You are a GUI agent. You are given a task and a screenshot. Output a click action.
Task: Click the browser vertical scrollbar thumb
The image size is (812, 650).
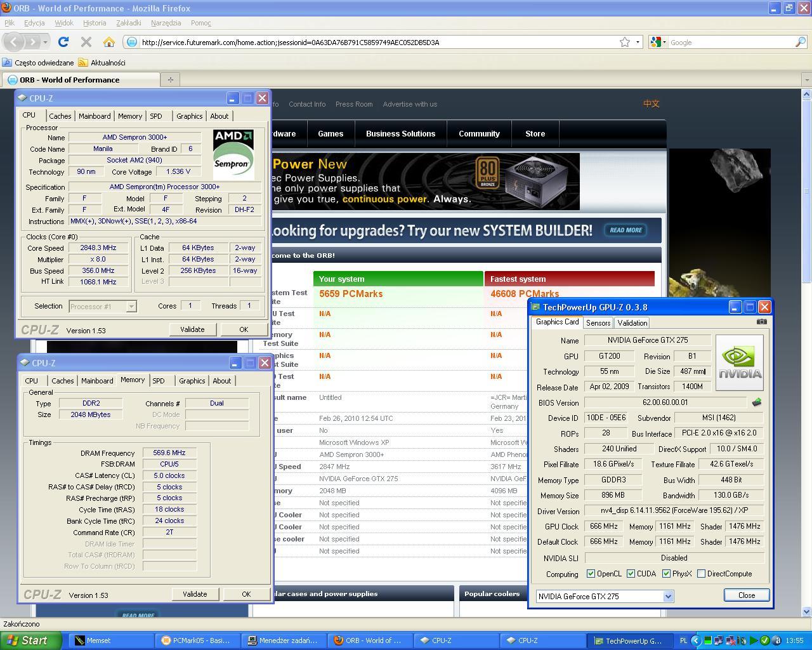coord(806,190)
